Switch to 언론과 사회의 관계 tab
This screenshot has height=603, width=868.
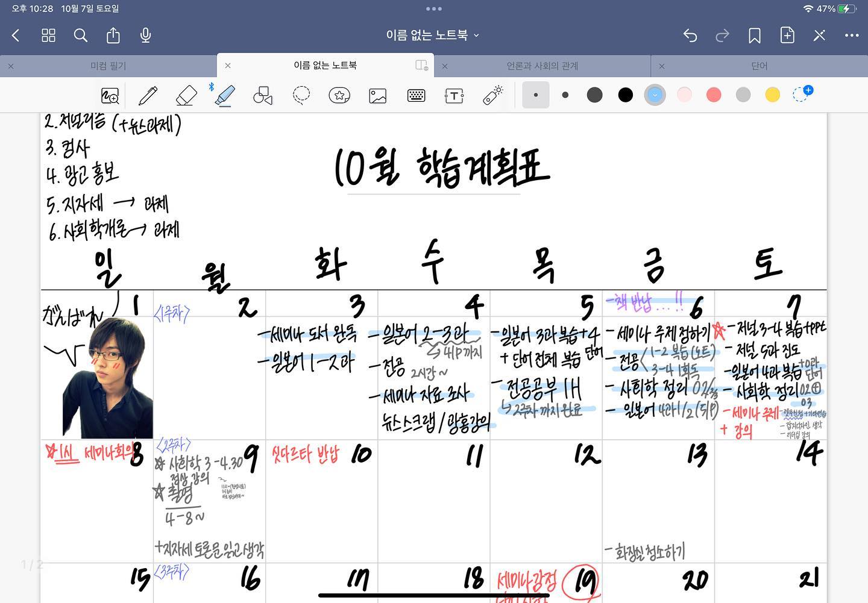click(x=542, y=66)
